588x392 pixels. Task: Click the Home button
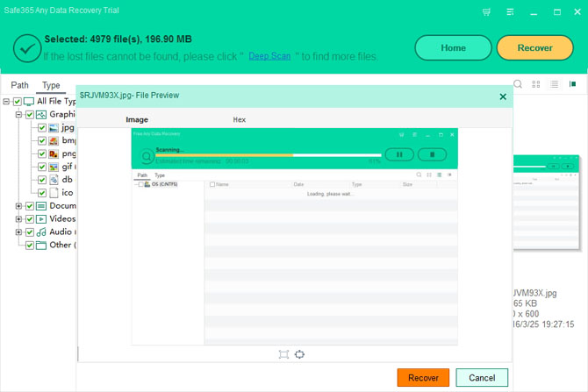[453, 48]
